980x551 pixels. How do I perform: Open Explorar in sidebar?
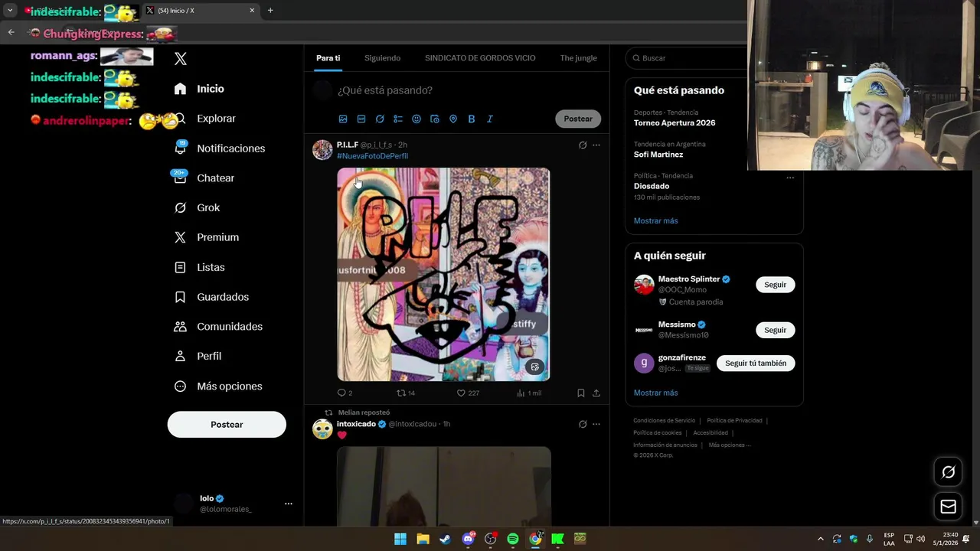(x=204, y=119)
